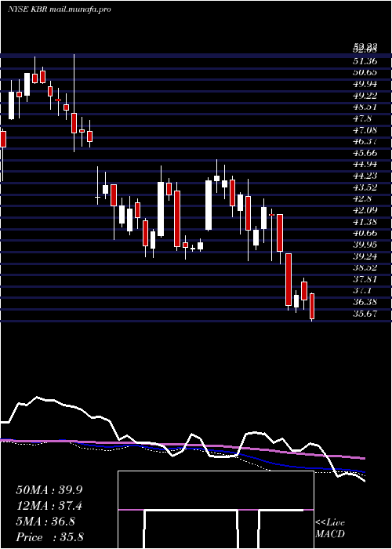Click the '50MA : 39.9' readout

pos(49,490)
